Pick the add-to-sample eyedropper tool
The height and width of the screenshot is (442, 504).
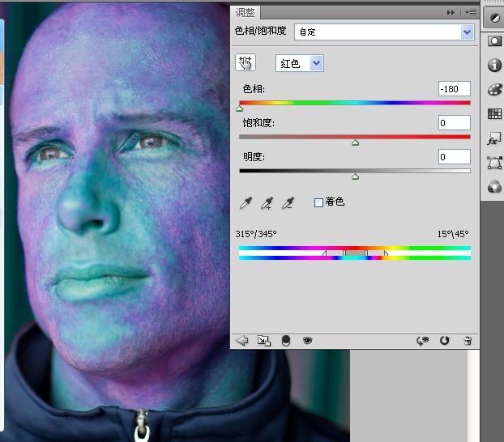coord(267,203)
